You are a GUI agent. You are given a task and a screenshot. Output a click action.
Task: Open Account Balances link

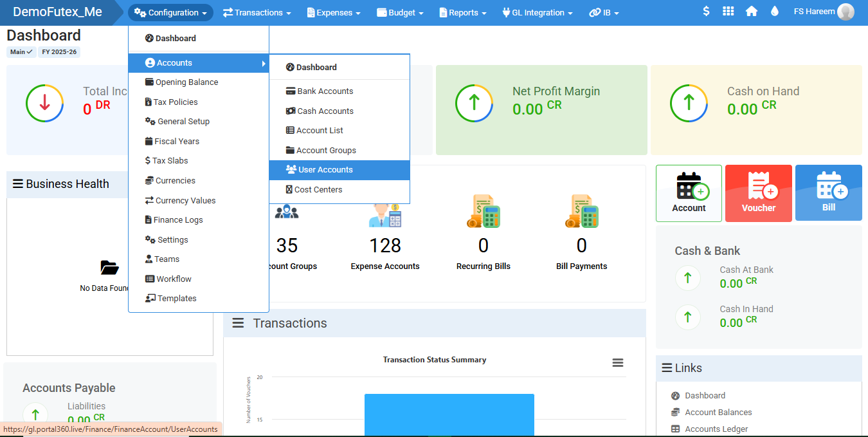(718, 413)
